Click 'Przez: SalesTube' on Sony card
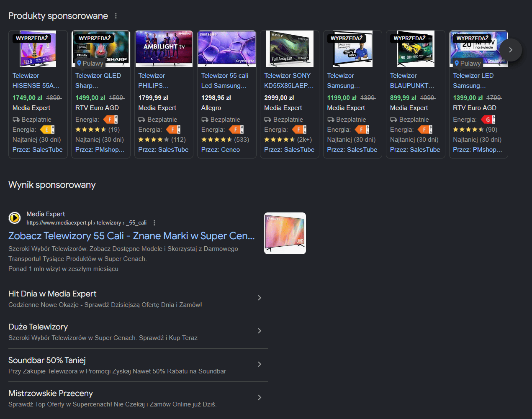The width and height of the screenshot is (532, 419). (x=289, y=150)
